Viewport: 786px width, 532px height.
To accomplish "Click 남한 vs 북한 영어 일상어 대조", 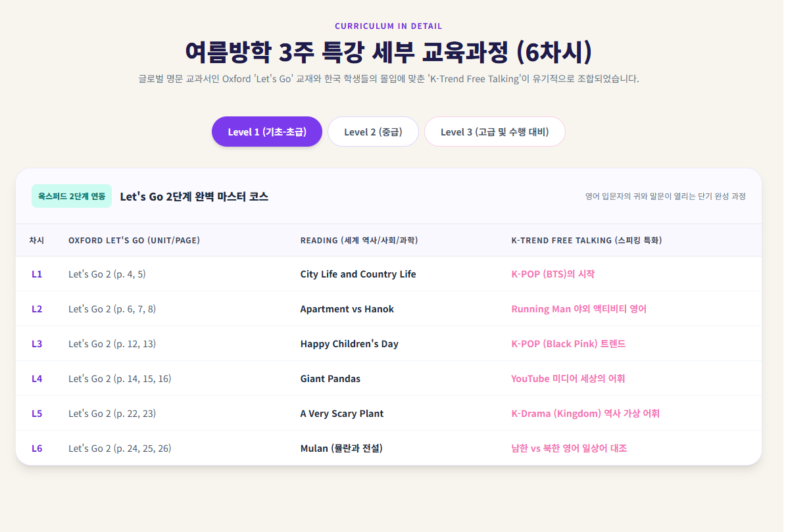I will (x=569, y=448).
